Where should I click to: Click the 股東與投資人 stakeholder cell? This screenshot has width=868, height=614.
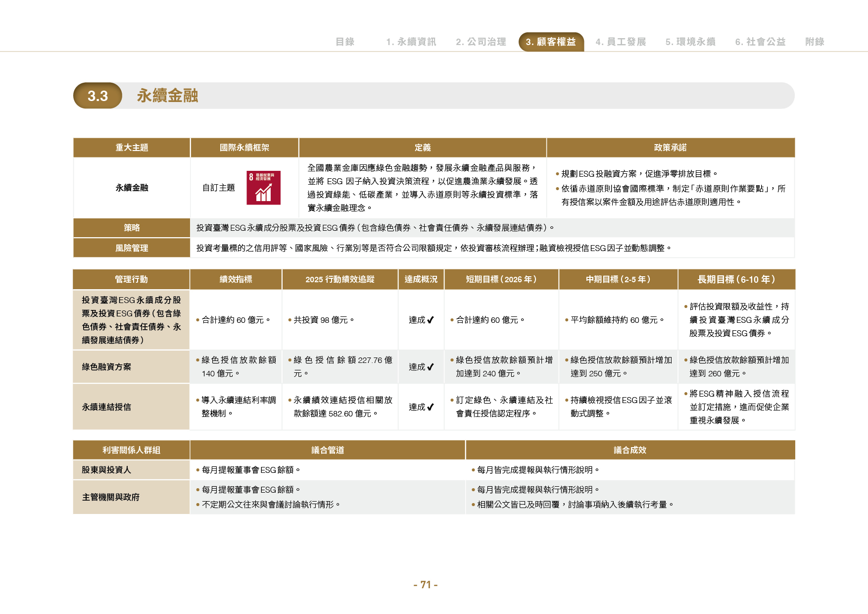click(131, 470)
